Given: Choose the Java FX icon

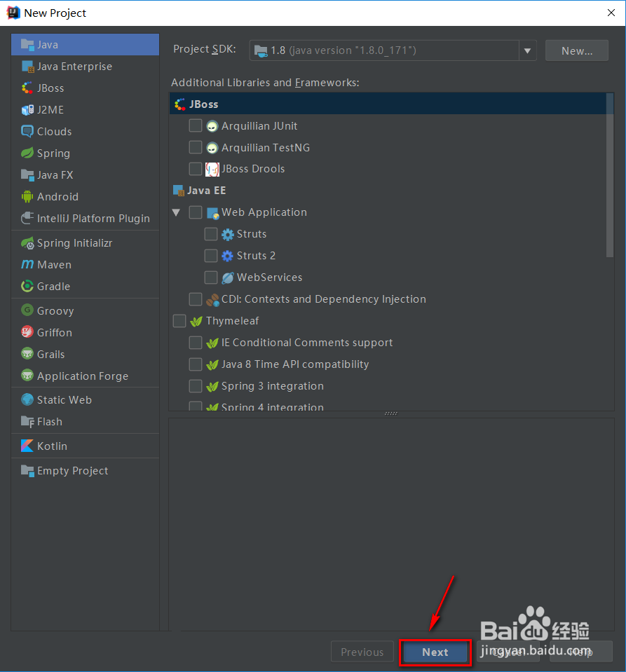Looking at the screenshot, I should (x=27, y=175).
